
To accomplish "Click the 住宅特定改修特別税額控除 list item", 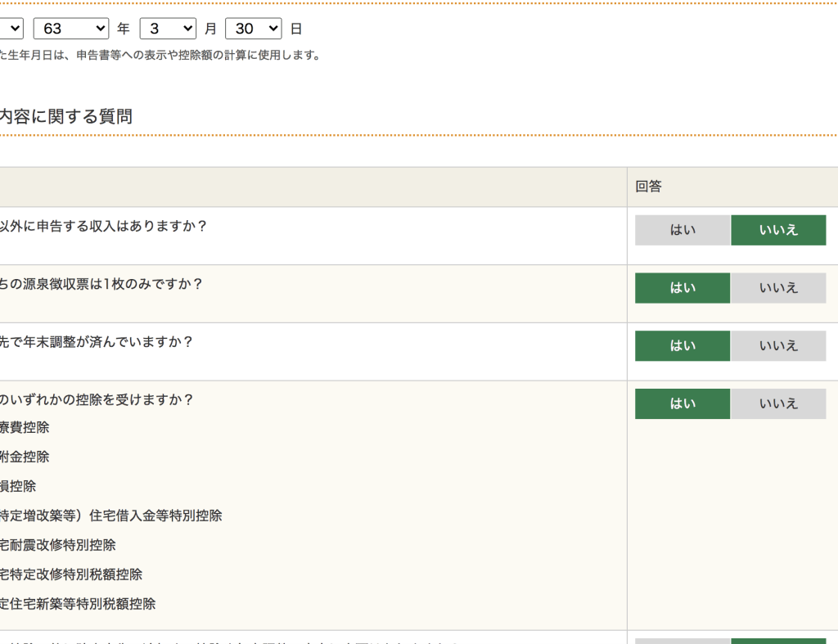I will (x=71, y=574).
